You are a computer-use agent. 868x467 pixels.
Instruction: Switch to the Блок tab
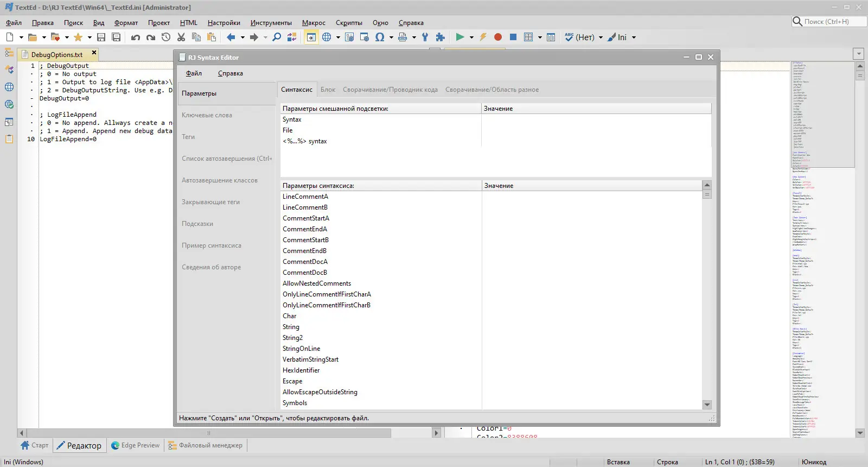(x=328, y=90)
